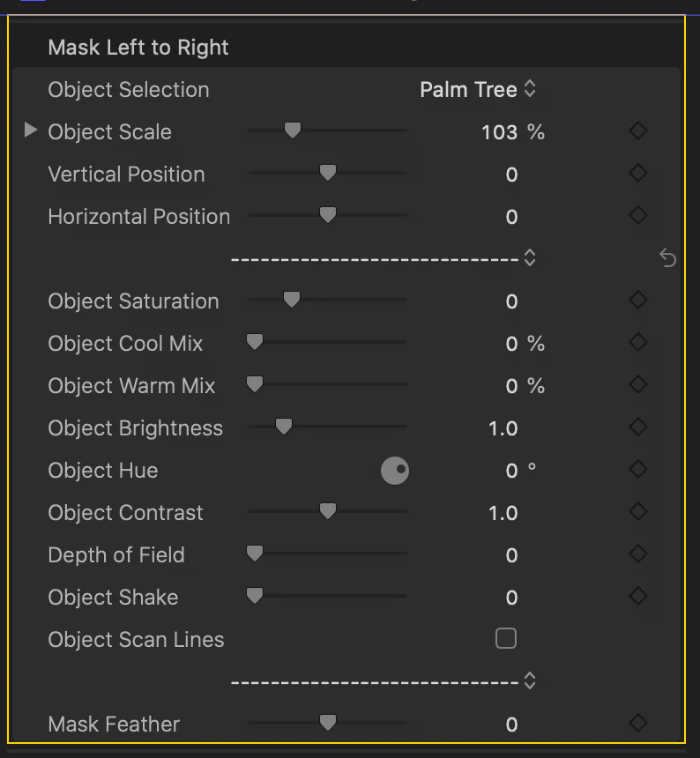This screenshot has width=700, height=758.
Task: Add keyframe for Vertical Position
Action: (638, 173)
